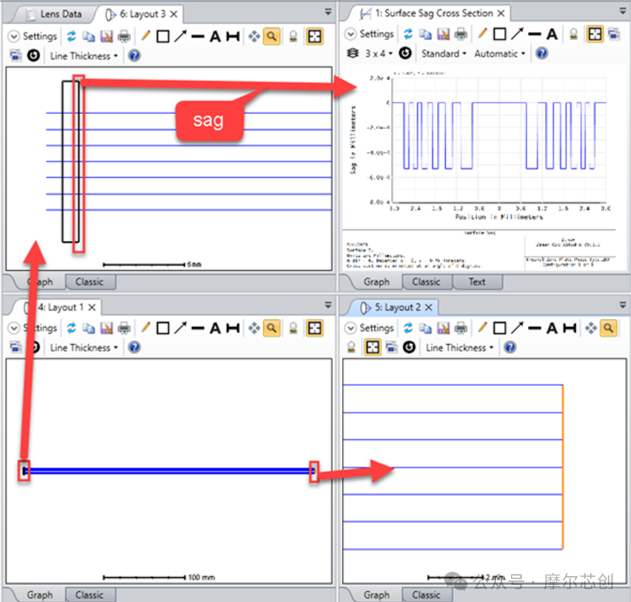Toggle zoom magnifier in Layout 3
This screenshot has height=602, width=631.
(272, 37)
